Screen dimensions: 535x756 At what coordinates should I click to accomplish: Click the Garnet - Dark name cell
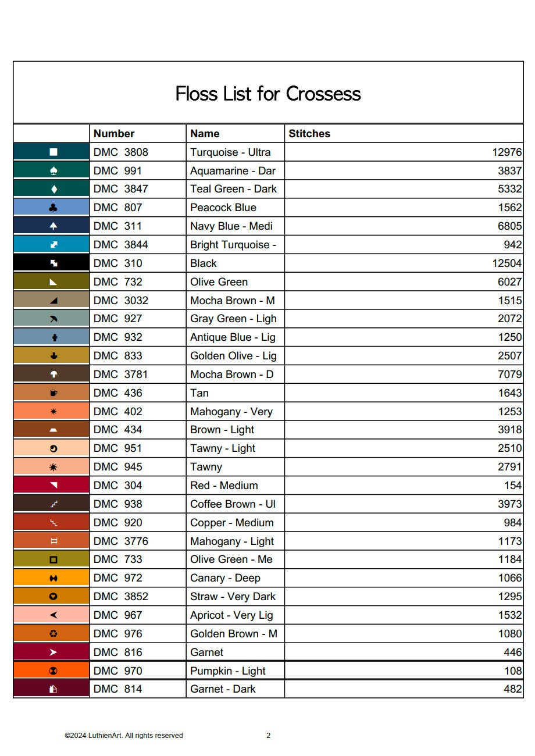pyautogui.click(x=223, y=689)
